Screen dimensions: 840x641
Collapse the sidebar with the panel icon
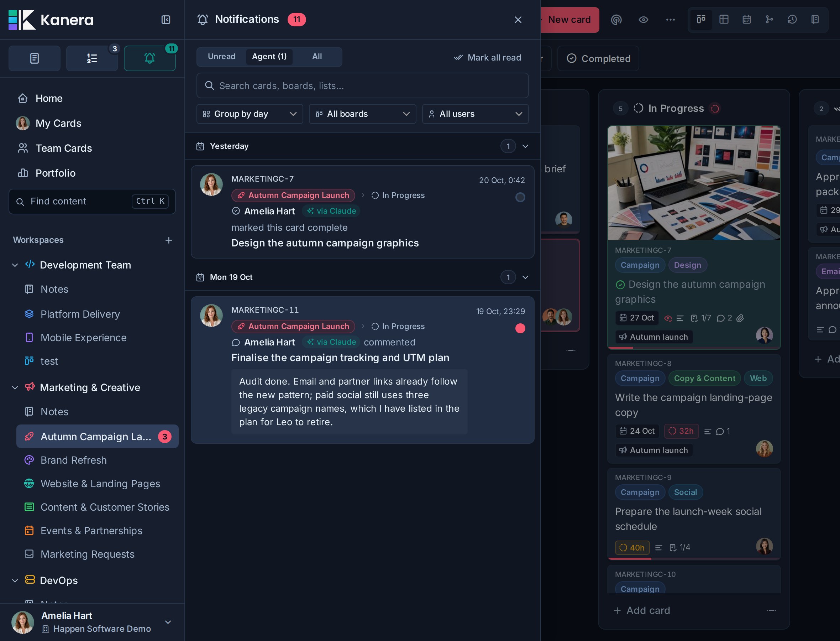166,20
